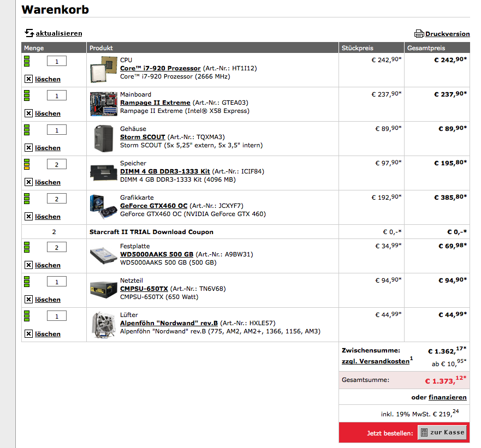Open the WD5000AAKS 500 GB product link
The width and height of the screenshot is (481, 448).
pyautogui.click(x=157, y=254)
